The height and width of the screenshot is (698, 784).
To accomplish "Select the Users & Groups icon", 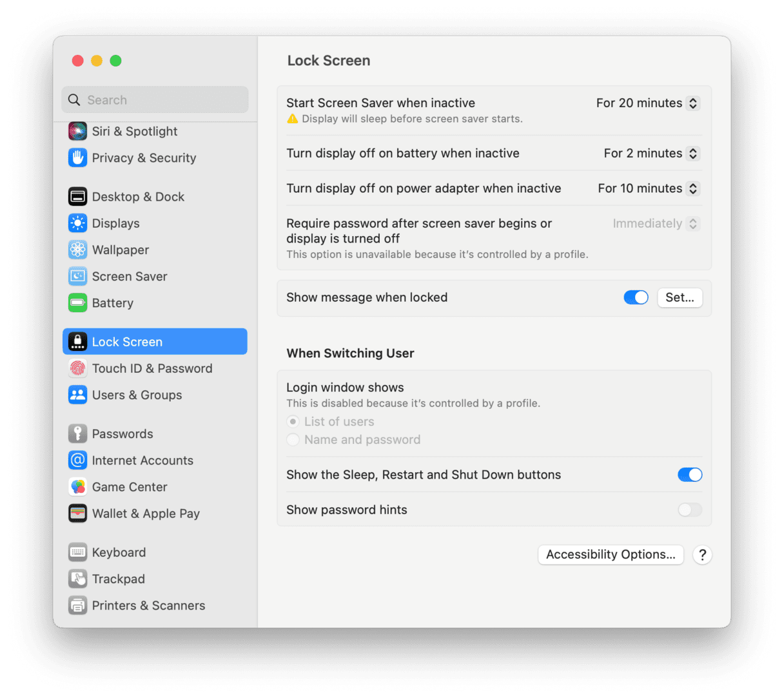I will click(x=77, y=395).
